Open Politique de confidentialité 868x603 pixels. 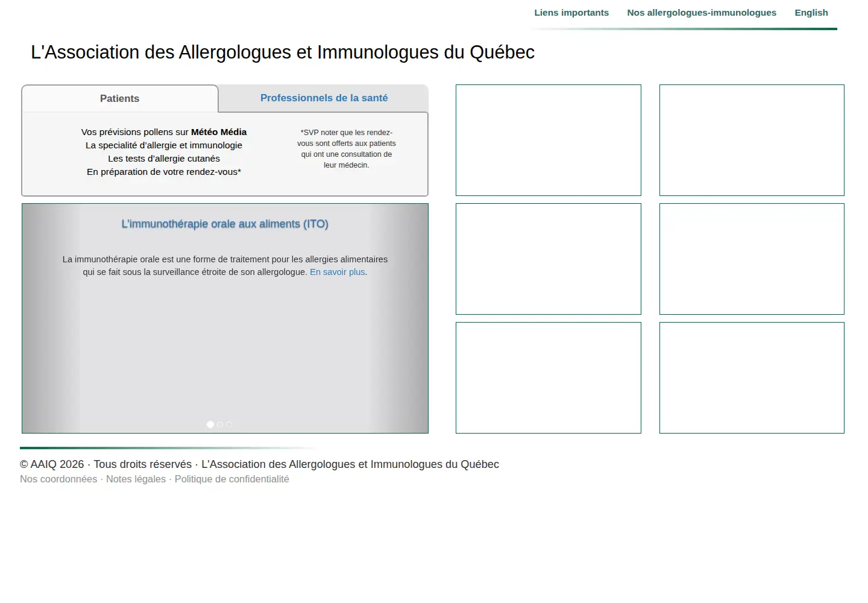click(x=232, y=479)
